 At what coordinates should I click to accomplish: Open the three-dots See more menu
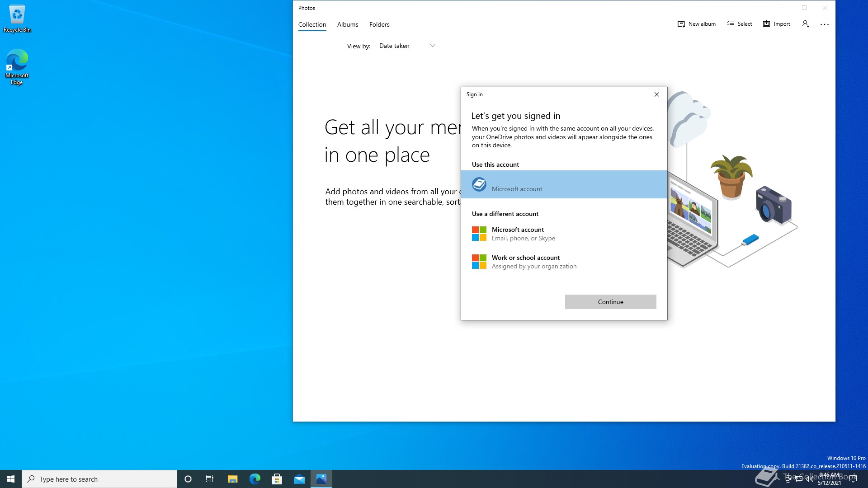click(825, 24)
